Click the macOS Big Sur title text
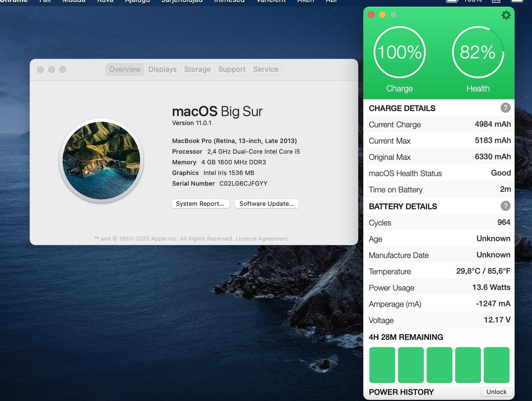This screenshot has height=401, width=532. [217, 111]
